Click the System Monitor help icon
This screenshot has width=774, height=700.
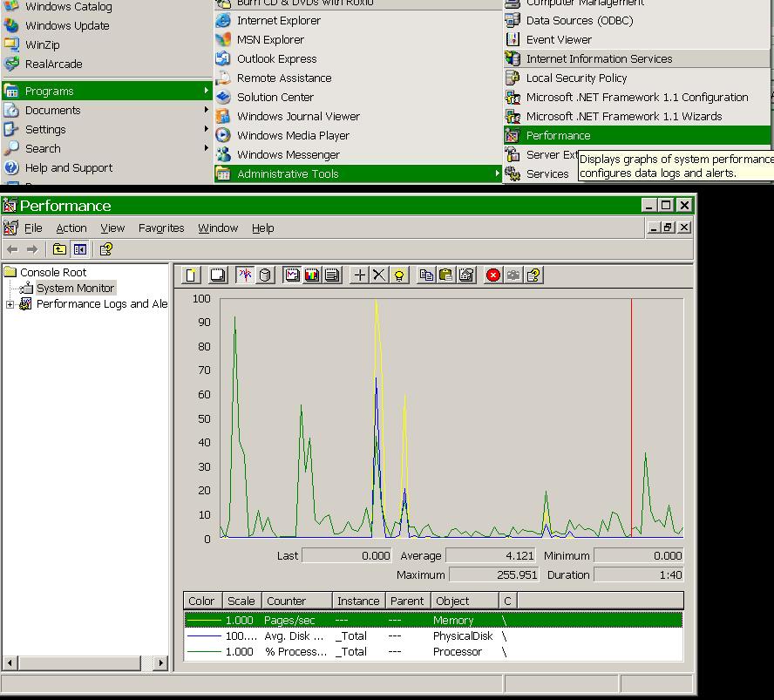[533, 275]
